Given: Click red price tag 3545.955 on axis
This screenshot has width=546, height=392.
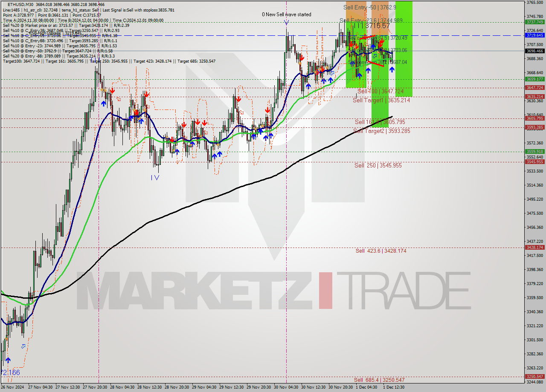Looking at the screenshot, I should pos(534,161).
